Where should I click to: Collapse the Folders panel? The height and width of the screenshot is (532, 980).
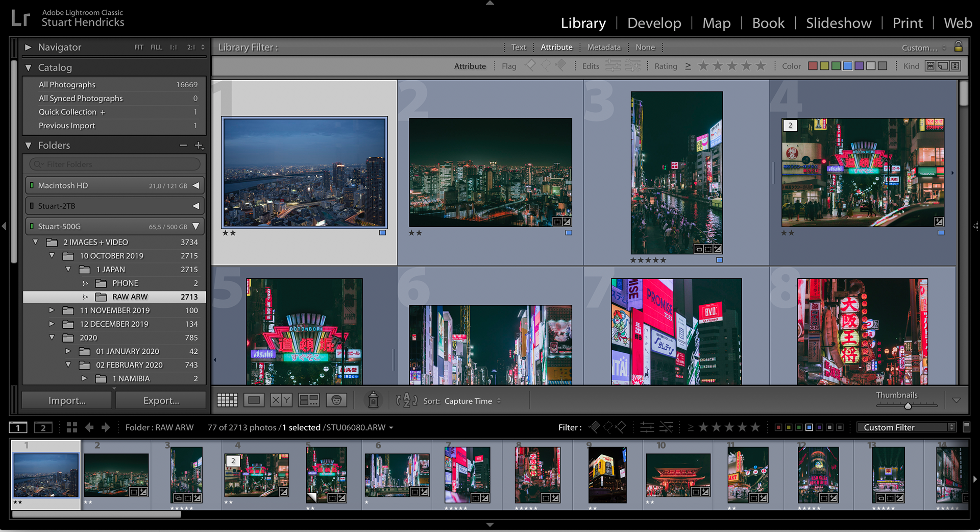tap(28, 146)
